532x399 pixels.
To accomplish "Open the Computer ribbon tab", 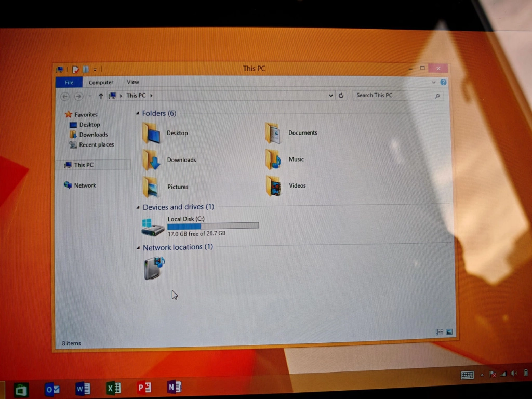I will pos(101,83).
